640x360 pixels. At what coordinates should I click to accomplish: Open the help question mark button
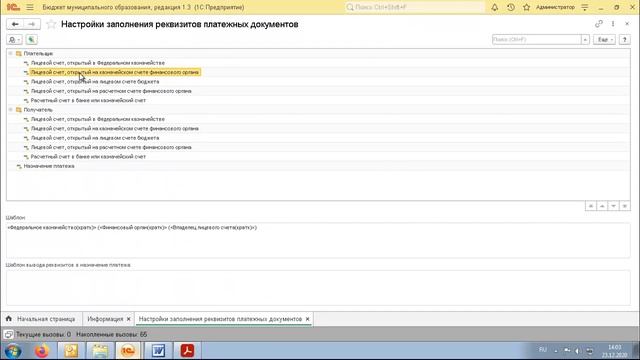point(624,40)
